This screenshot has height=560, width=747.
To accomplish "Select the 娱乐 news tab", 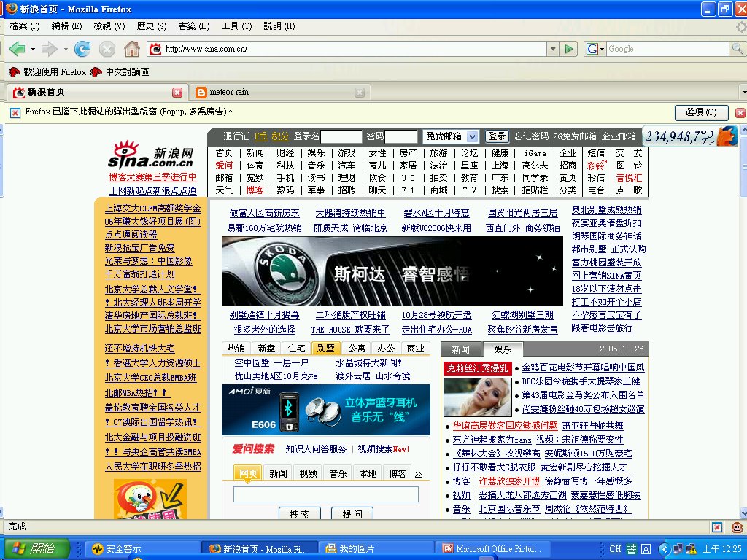I will coord(503,349).
